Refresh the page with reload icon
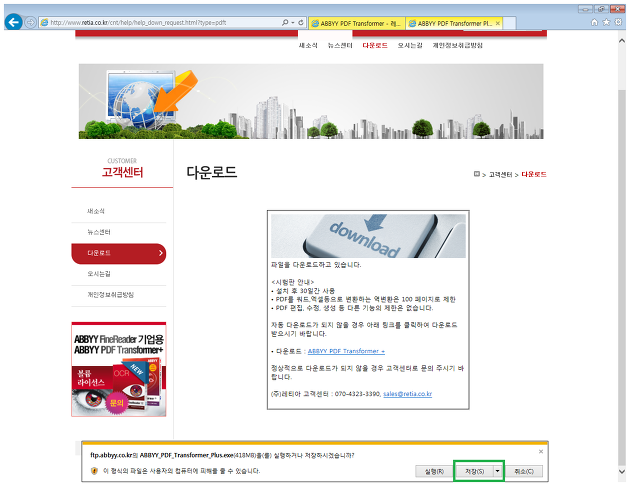630x486 pixels. (x=301, y=22)
